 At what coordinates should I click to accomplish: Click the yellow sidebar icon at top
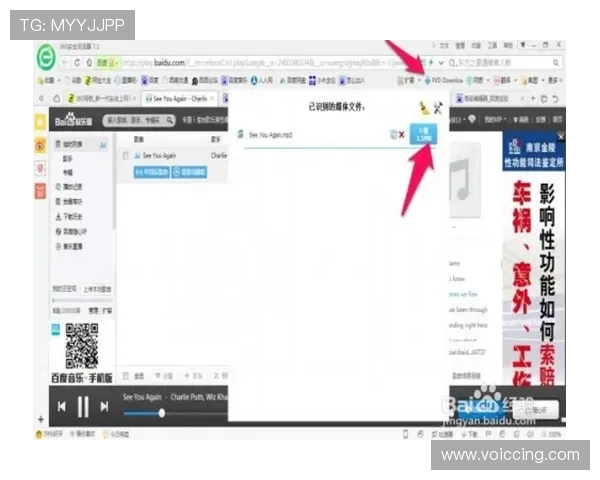click(40, 122)
